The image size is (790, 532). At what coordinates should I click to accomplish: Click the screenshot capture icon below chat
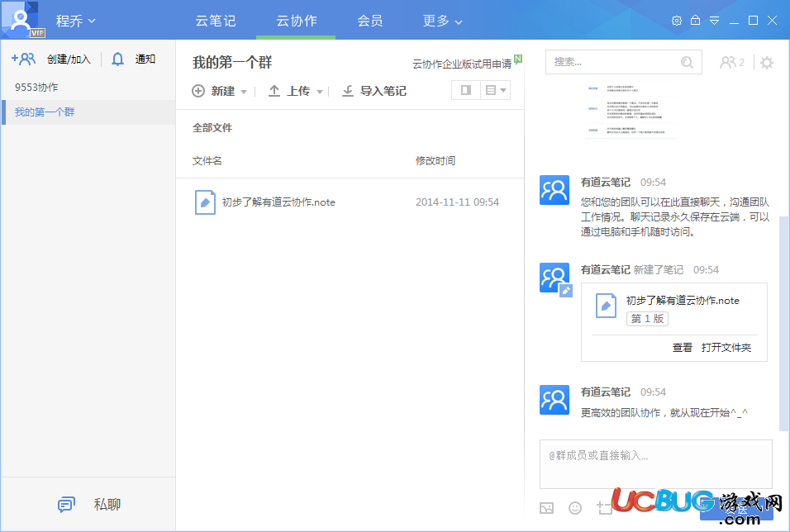pyautogui.click(x=603, y=508)
